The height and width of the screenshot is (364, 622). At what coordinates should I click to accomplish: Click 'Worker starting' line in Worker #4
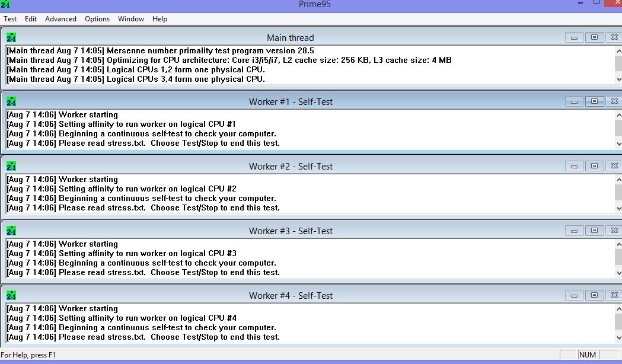pyautogui.click(x=62, y=308)
